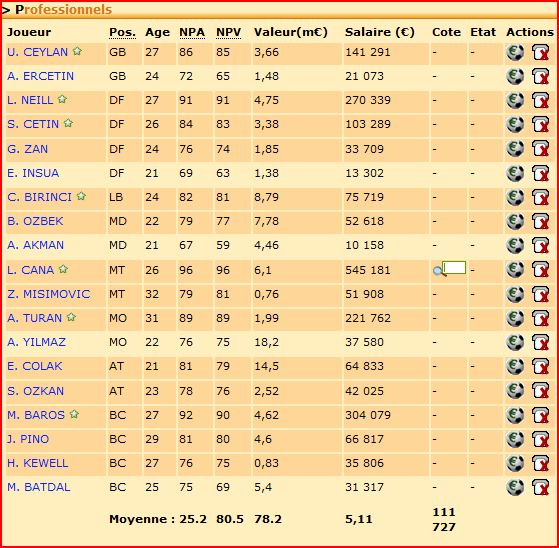Click the red X phone icon for L. NEILL
Screen dimensions: 559x548
541,100
